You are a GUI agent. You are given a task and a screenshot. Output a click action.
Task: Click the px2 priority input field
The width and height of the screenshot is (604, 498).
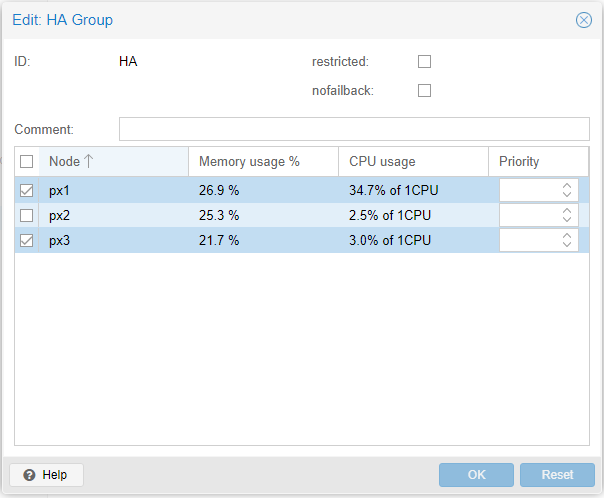pos(528,215)
